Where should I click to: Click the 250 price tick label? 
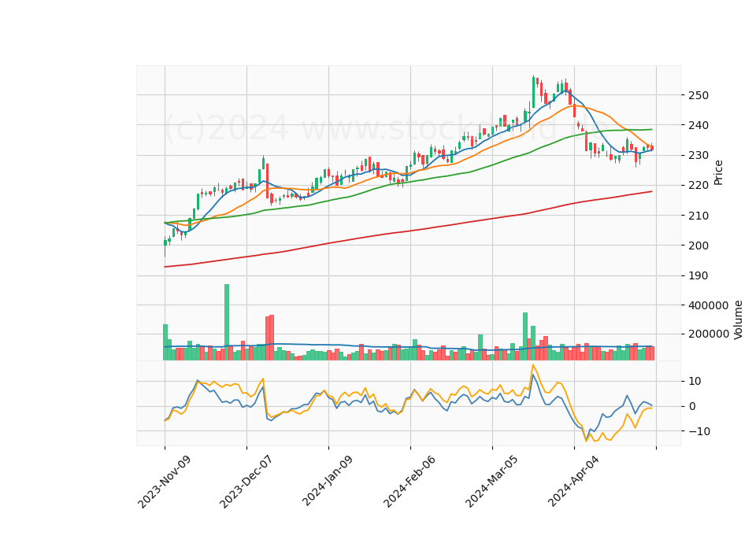tap(699, 95)
